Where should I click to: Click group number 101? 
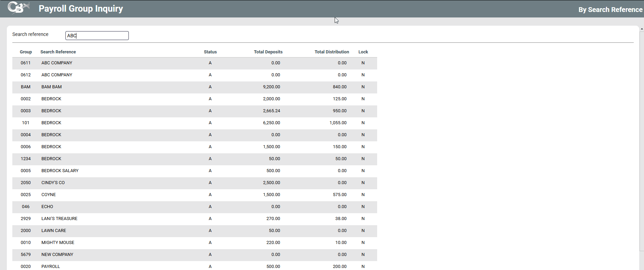pyautogui.click(x=26, y=123)
